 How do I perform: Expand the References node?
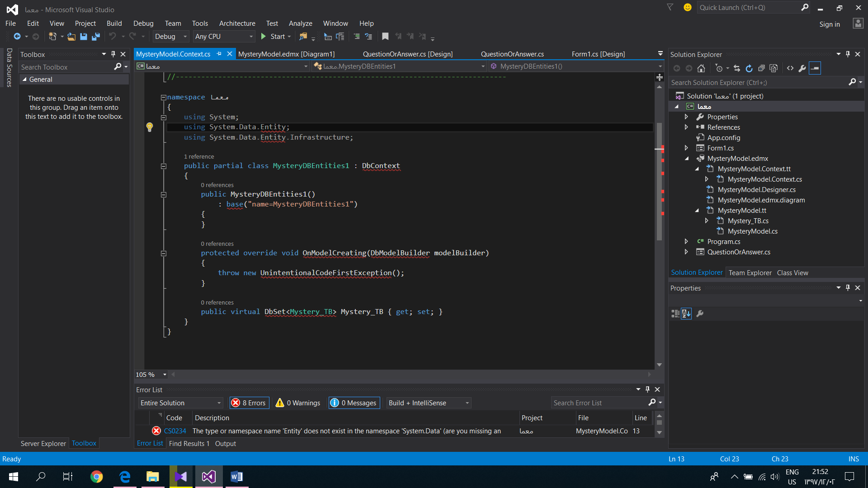686,127
